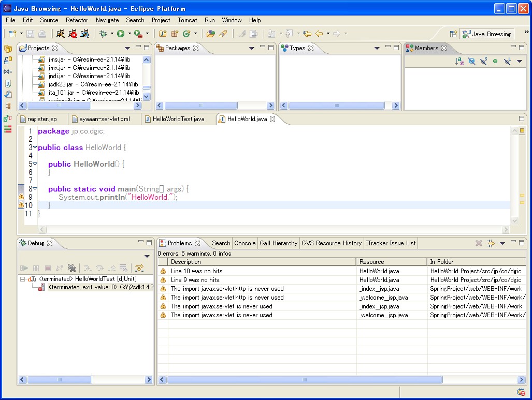This screenshot has width=532, height=400.
Task: Click the Filters icon in Problems view
Action: [491, 243]
